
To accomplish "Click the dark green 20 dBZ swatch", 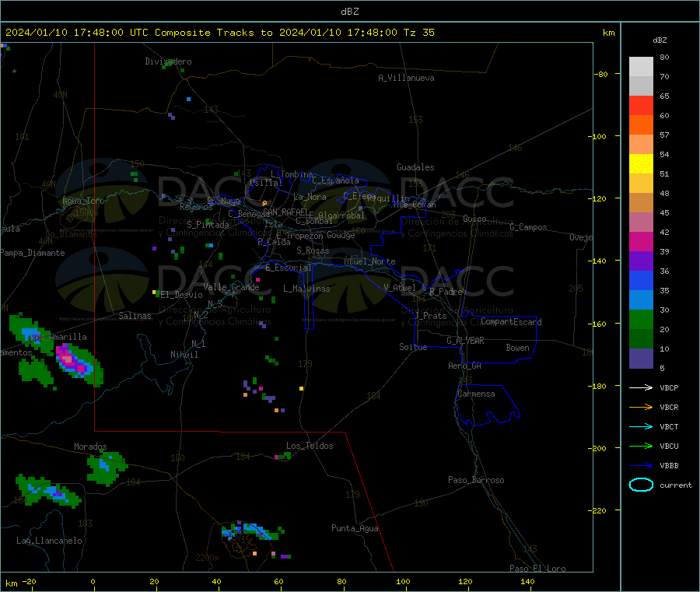I will (x=641, y=339).
